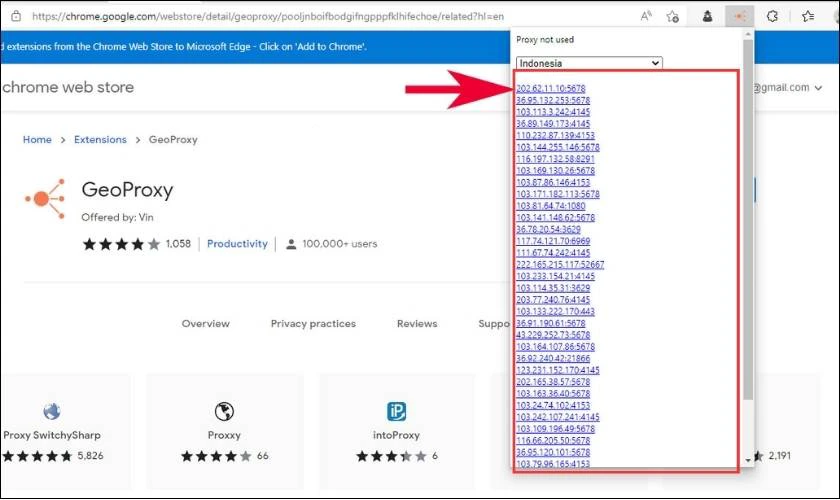The height and width of the screenshot is (500, 840).
Task: Click the popup scrollbar down arrow
Action: [748, 460]
